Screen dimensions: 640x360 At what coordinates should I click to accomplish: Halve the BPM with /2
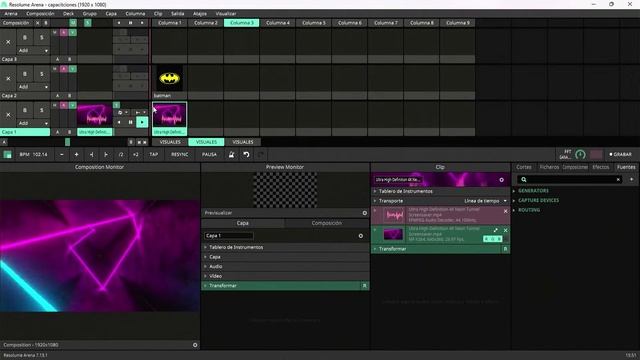[121, 154]
